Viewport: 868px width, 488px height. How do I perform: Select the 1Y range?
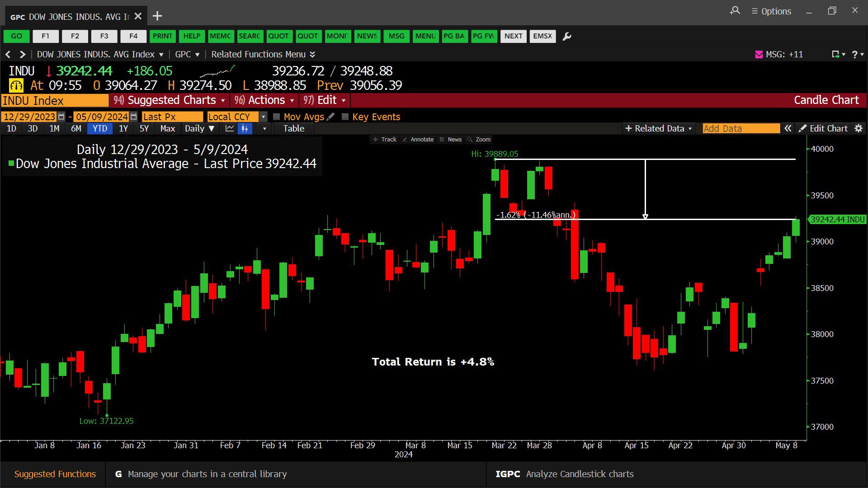(x=123, y=129)
